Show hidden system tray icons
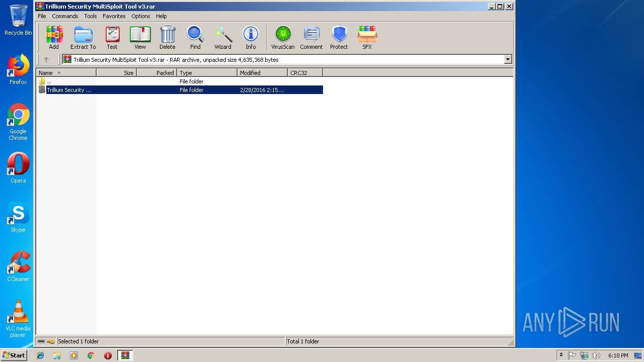The image size is (644, 362). (561, 355)
